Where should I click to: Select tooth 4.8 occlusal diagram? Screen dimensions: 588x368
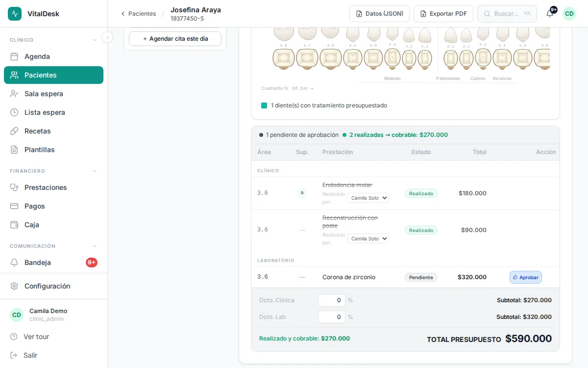[284, 58]
